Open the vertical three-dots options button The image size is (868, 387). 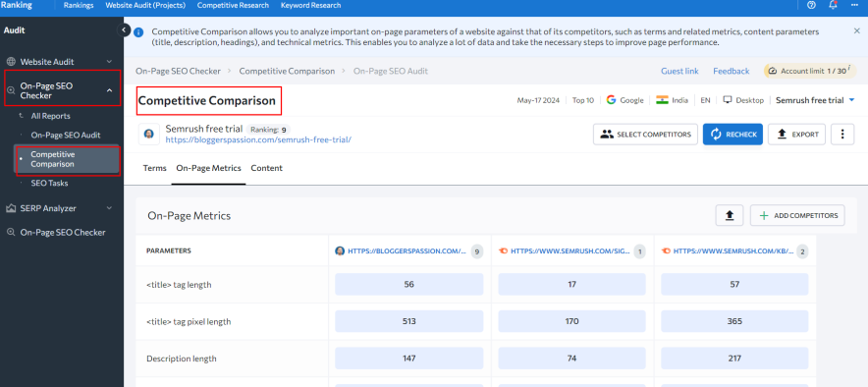pyautogui.click(x=842, y=134)
